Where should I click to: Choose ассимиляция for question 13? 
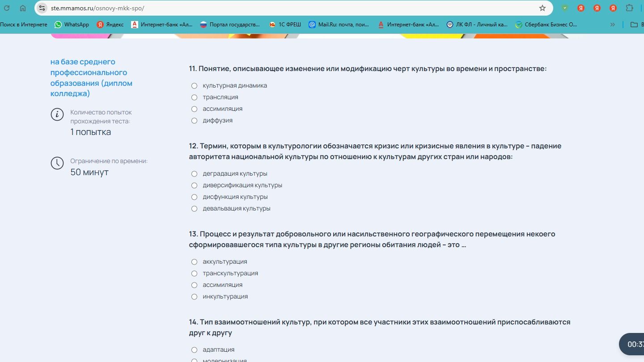194,285
